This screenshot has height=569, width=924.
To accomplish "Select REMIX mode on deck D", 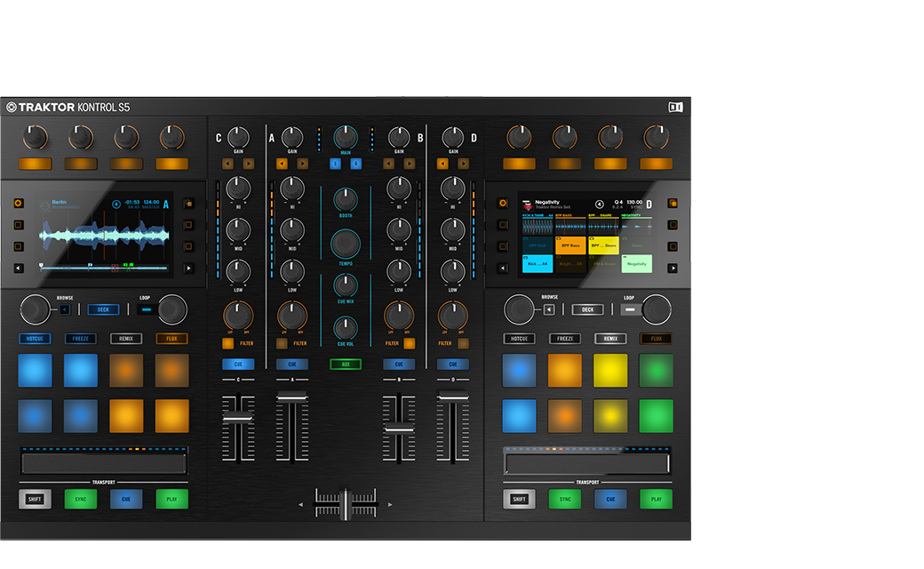I will [x=610, y=339].
